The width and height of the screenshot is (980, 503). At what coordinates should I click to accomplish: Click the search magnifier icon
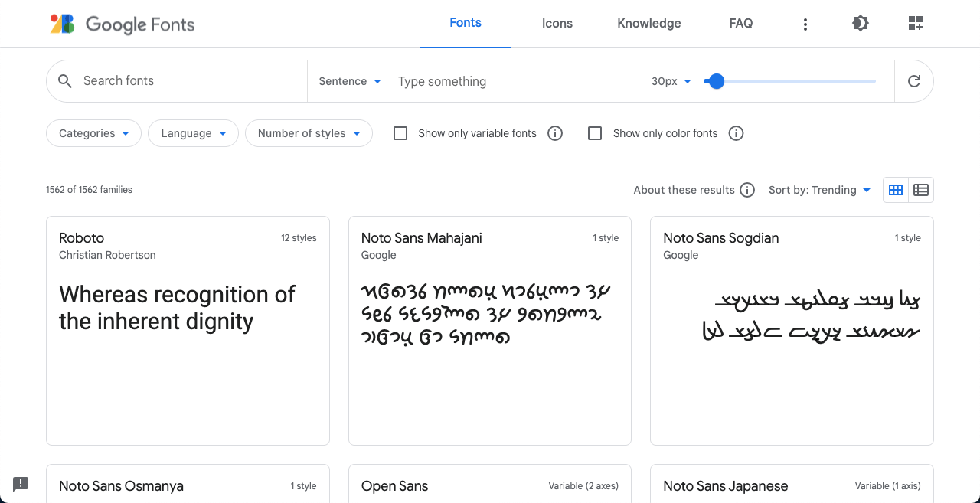65,81
